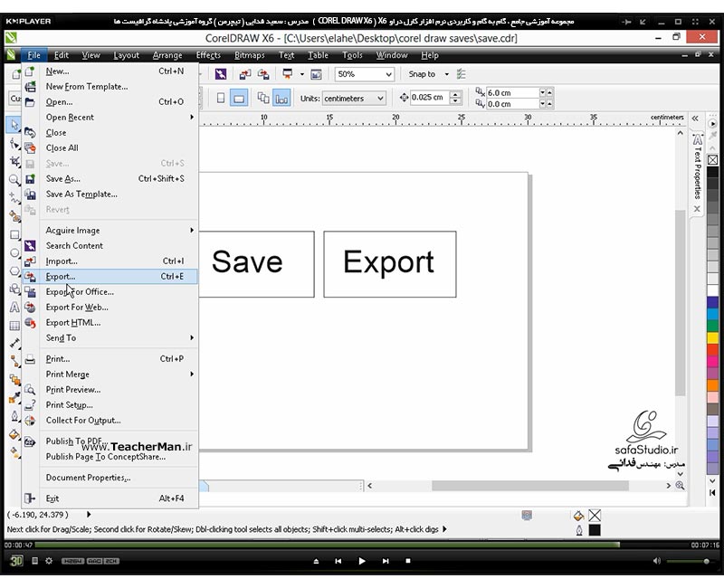Image resolution: width=724 pixels, height=588 pixels.
Task: Open the Application Launcher icon
Action: coord(288,74)
